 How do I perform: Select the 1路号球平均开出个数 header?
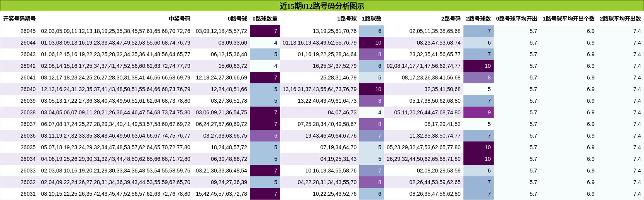[x=568, y=19]
